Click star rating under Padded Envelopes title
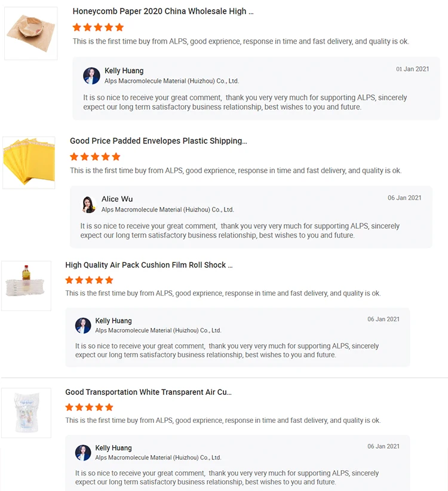 click(95, 156)
